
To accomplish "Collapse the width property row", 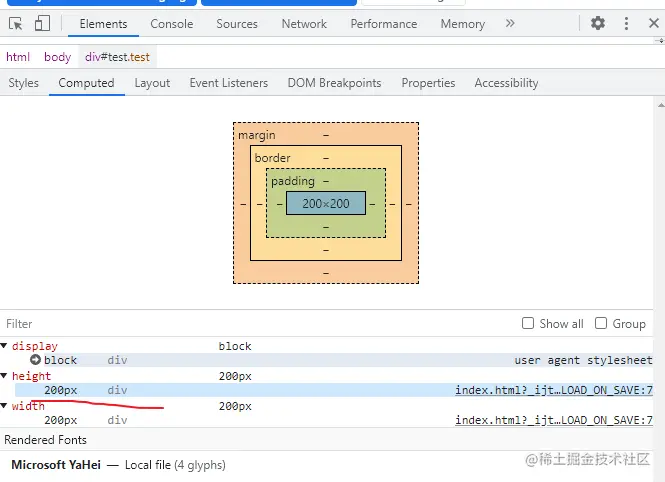I will pos(4,406).
